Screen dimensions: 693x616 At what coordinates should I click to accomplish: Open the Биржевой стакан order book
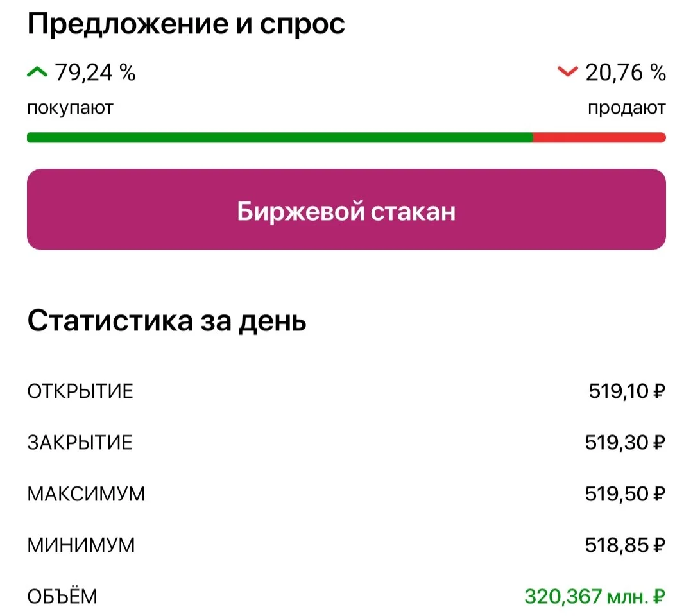(346, 209)
